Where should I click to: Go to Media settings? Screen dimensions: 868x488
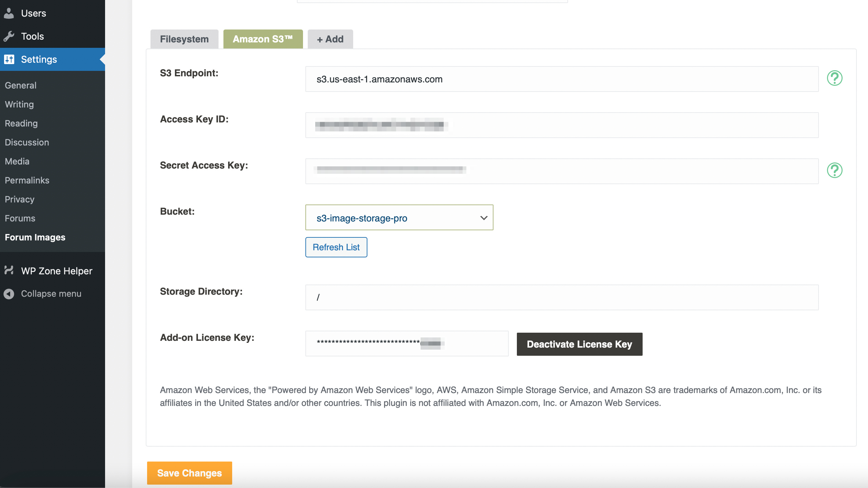click(17, 161)
